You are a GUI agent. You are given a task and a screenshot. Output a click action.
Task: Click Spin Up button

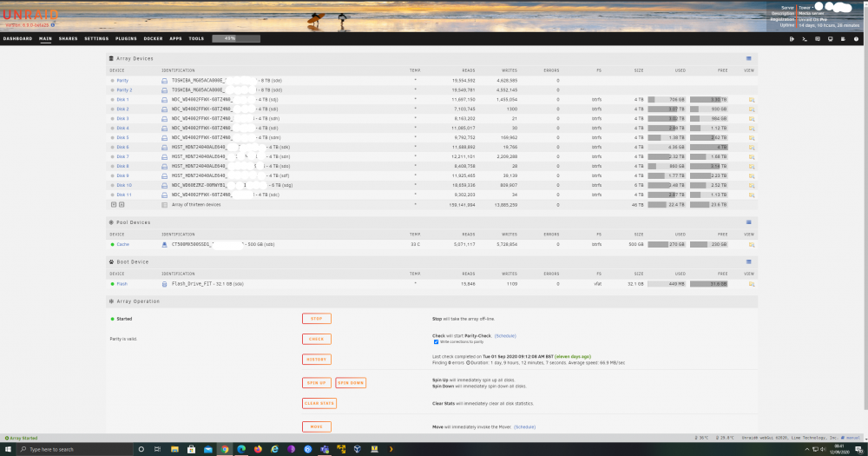(x=317, y=383)
